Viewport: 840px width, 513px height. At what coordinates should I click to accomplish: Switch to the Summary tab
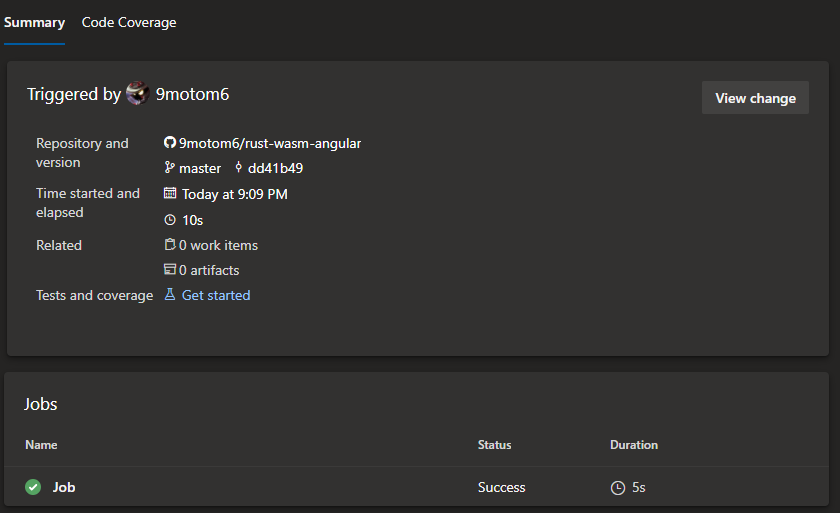34,22
